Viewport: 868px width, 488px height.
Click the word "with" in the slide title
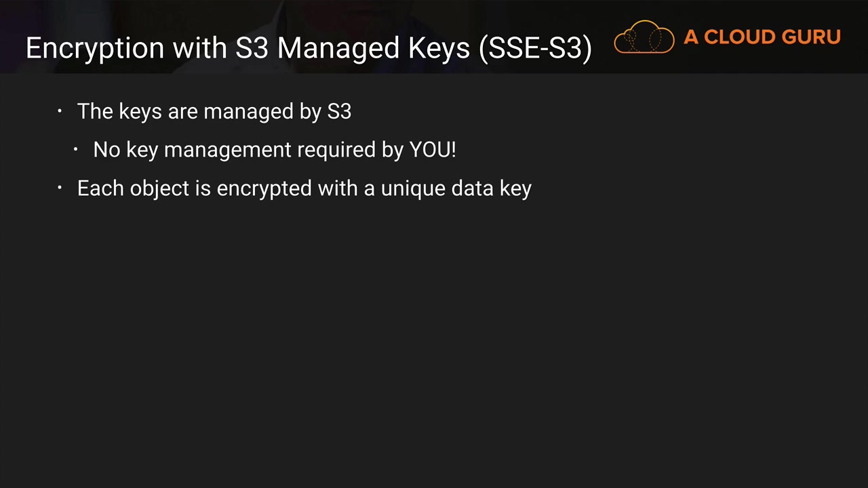click(200, 49)
